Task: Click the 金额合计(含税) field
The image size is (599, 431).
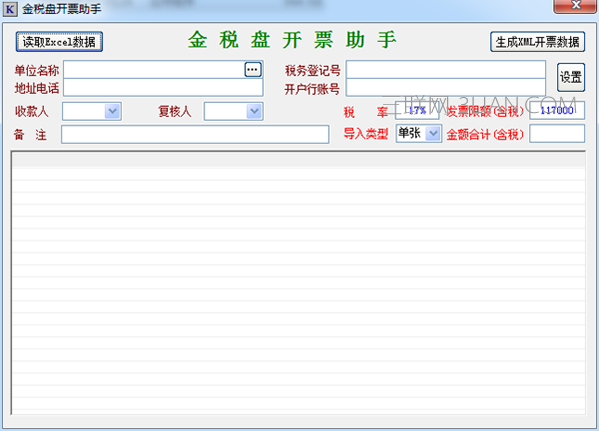Action: click(x=557, y=134)
